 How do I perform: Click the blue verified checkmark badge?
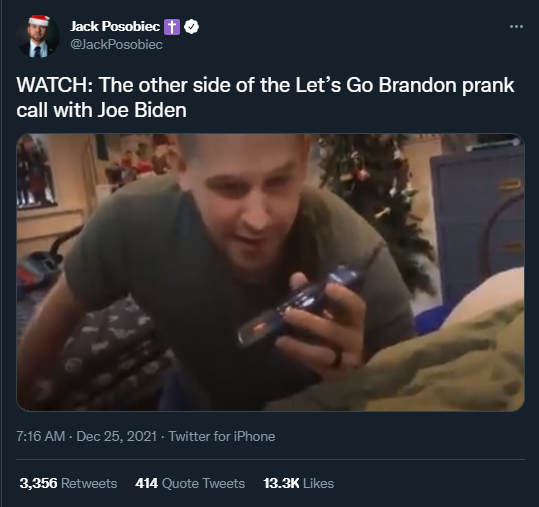point(191,27)
